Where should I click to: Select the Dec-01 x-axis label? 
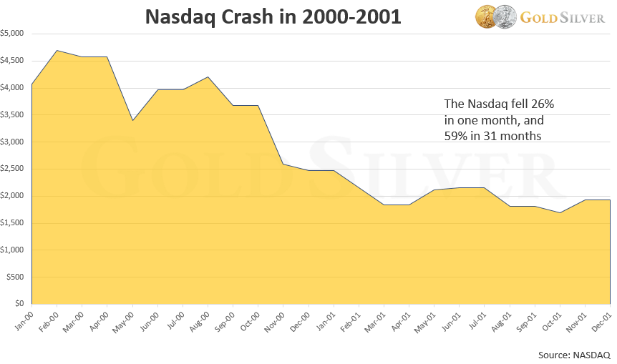coord(603,319)
